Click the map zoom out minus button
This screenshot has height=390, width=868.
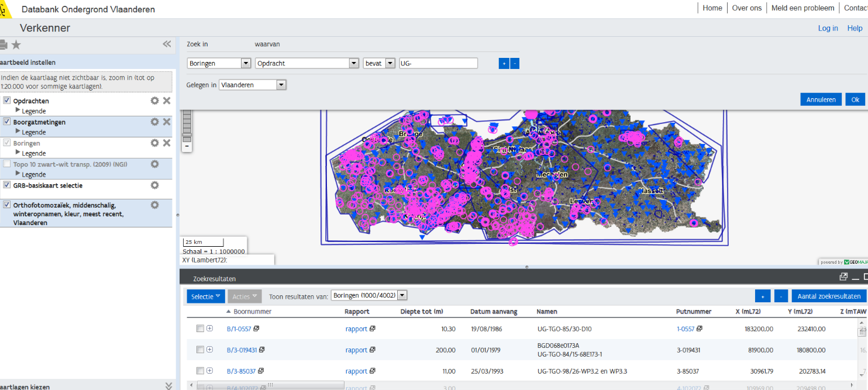pos(187,147)
